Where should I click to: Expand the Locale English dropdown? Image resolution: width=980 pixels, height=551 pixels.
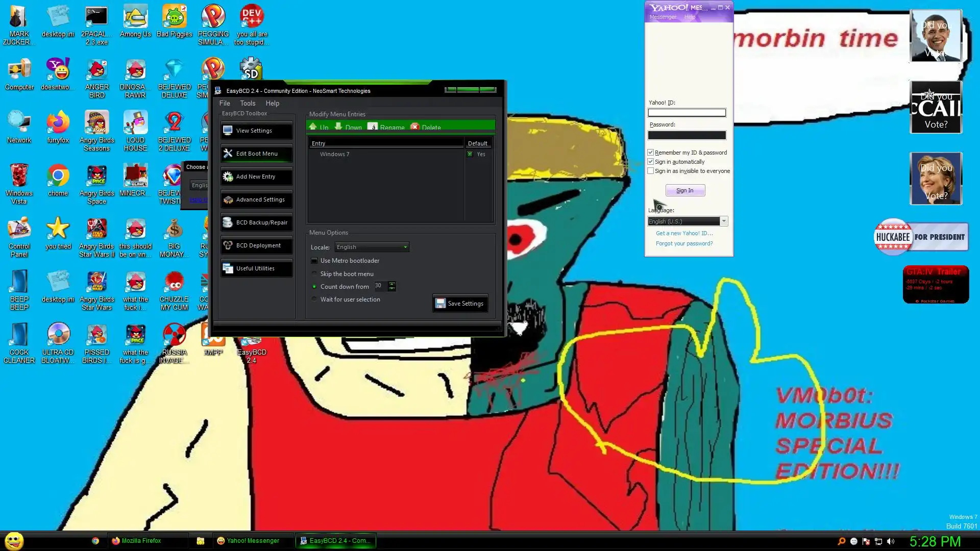tap(405, 247)
